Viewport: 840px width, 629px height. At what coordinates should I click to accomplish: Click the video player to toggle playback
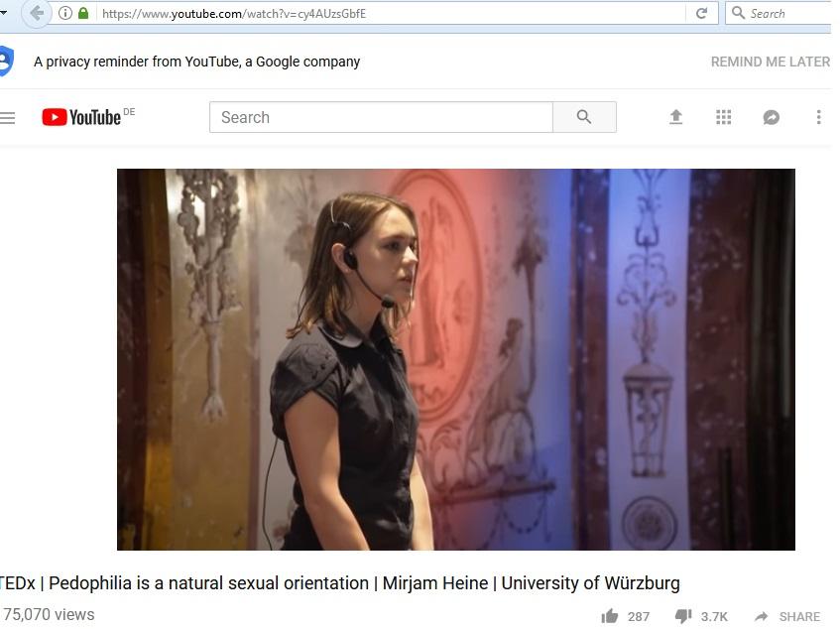(x=456, y=359)
